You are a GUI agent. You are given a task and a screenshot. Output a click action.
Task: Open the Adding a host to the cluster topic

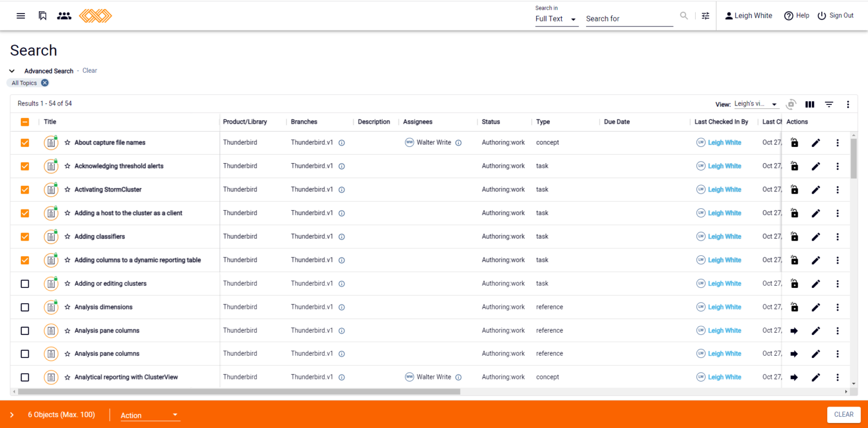pos(128,213)
